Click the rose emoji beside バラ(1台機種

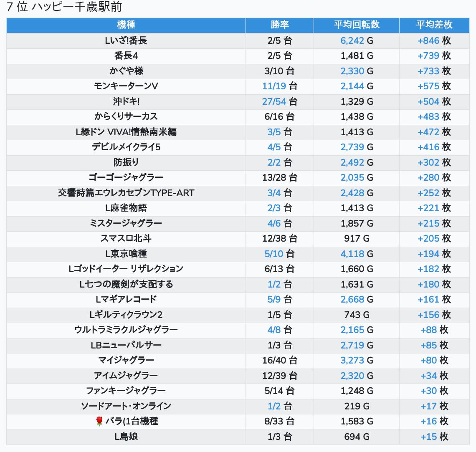(x=99, y=421)
